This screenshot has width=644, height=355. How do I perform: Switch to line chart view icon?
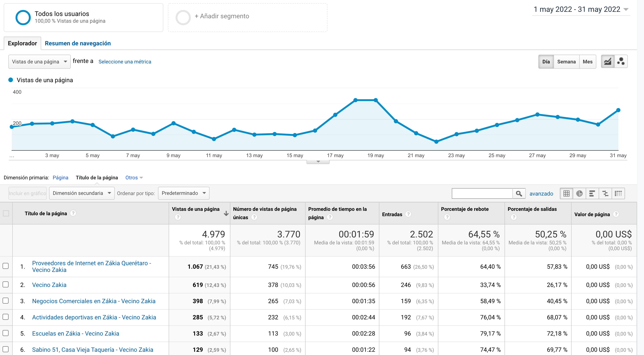(607, 62)
